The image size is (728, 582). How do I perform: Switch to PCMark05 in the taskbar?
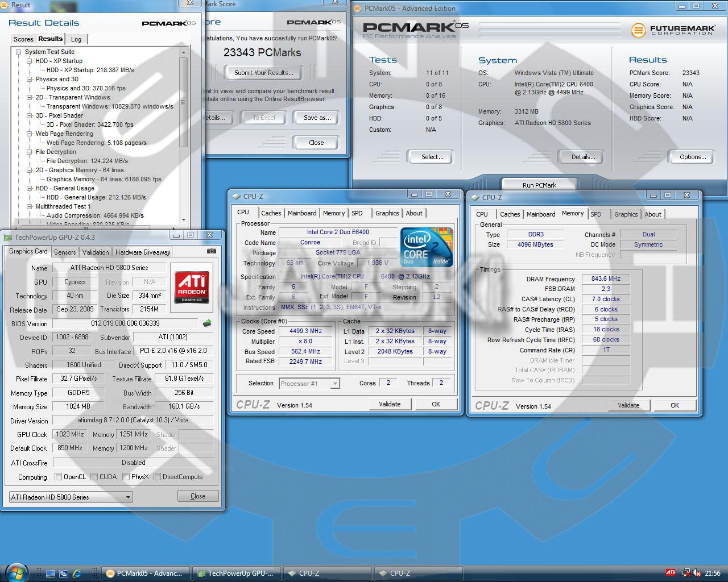click(x=146, y=573)
